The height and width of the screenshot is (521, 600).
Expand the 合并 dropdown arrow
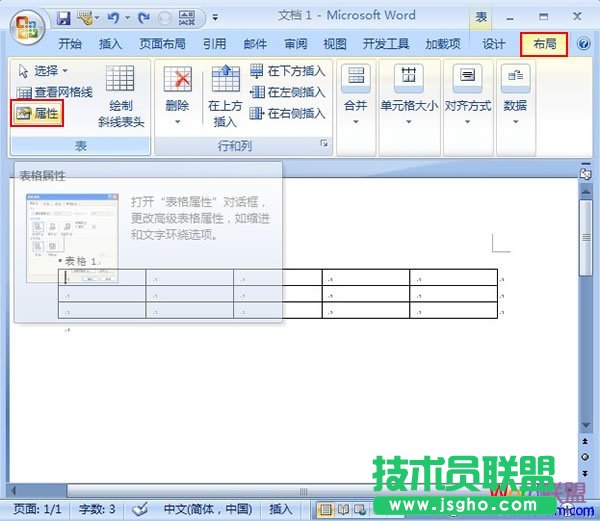point(355,122)
